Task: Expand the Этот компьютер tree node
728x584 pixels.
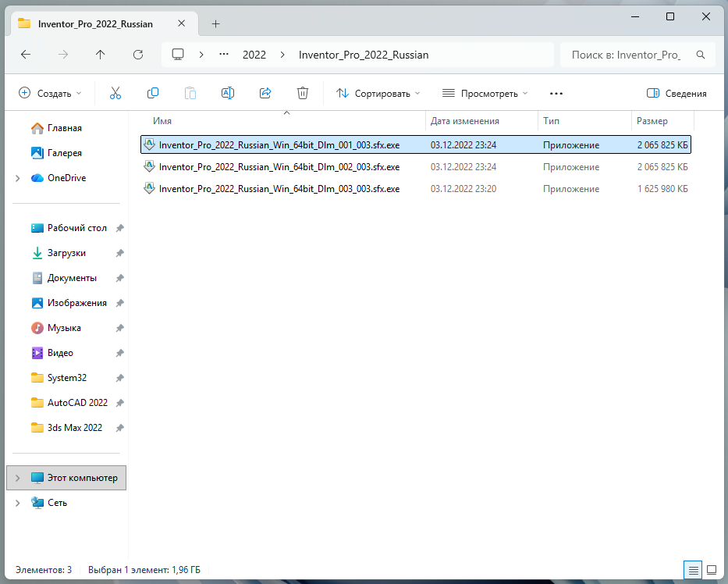Action: (18, 478)
